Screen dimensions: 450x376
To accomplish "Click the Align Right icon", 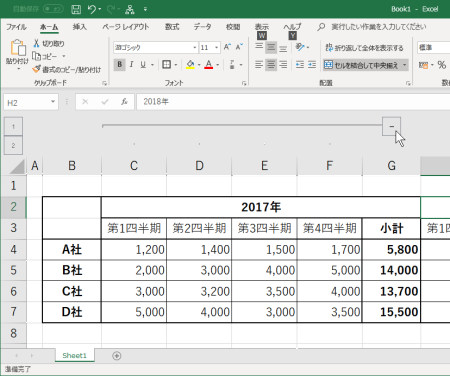I will tap(283, 64).
